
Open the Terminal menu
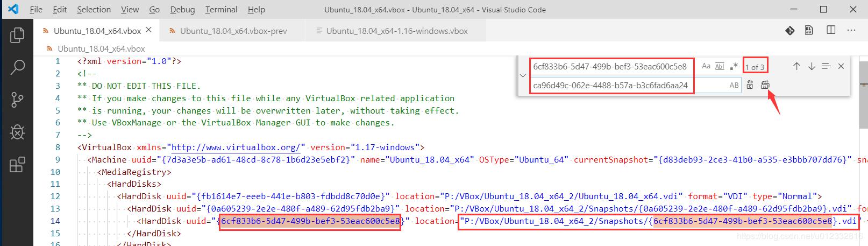(x=221, y=10)
